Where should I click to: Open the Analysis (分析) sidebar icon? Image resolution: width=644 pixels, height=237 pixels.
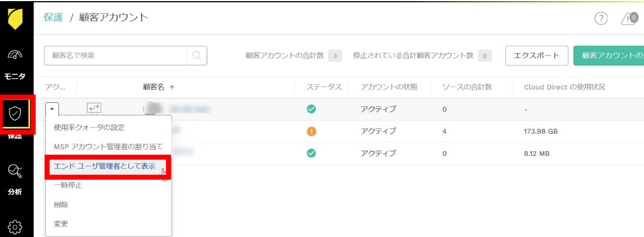click(15, 174)
